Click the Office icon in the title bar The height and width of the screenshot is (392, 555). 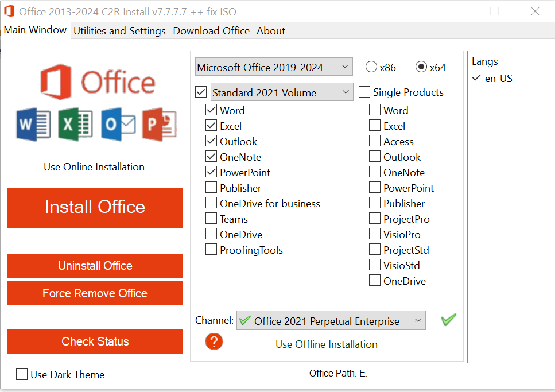click(x=9, y=11)
